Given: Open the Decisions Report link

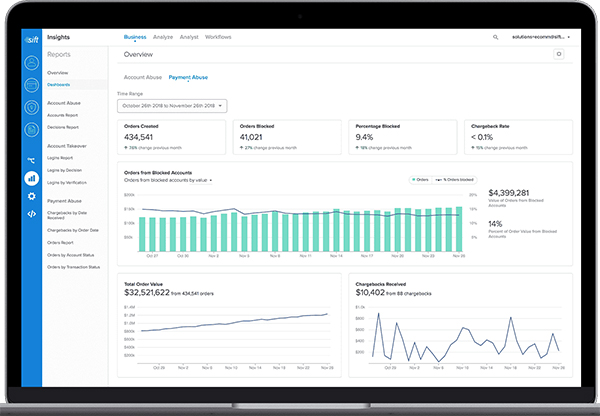Looking at the screenshot, I should [63, 127].
